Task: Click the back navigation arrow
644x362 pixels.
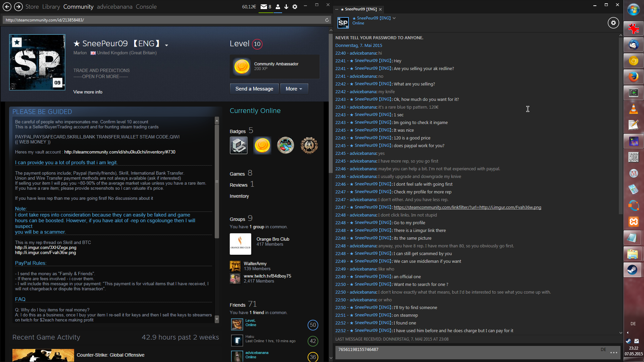Action: click(7, 7)
